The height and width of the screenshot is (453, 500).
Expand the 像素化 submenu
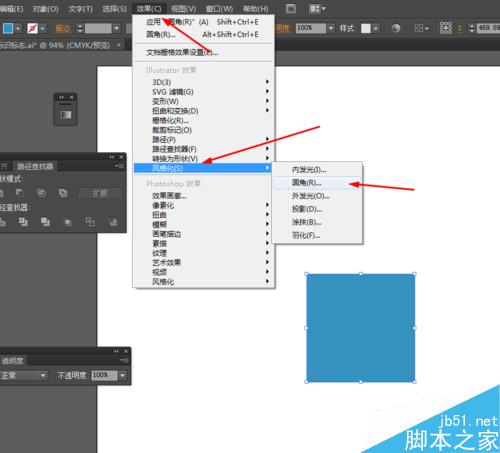coord(203,205)
